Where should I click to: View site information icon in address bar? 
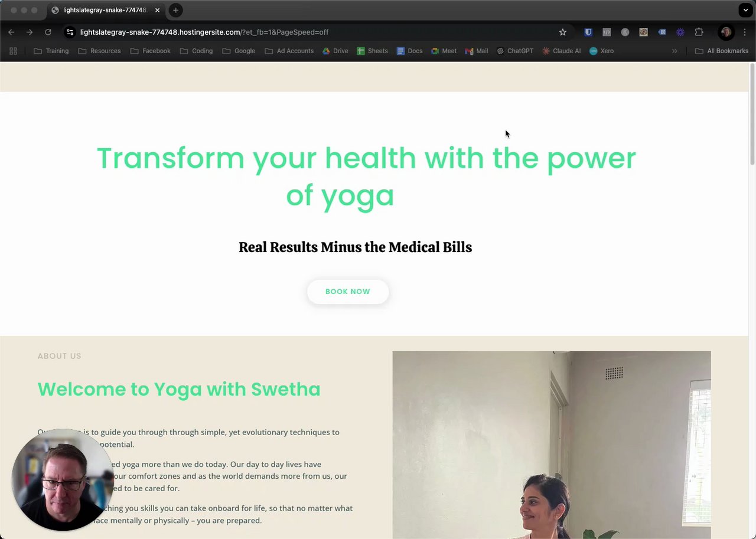(x=70, y=32)
